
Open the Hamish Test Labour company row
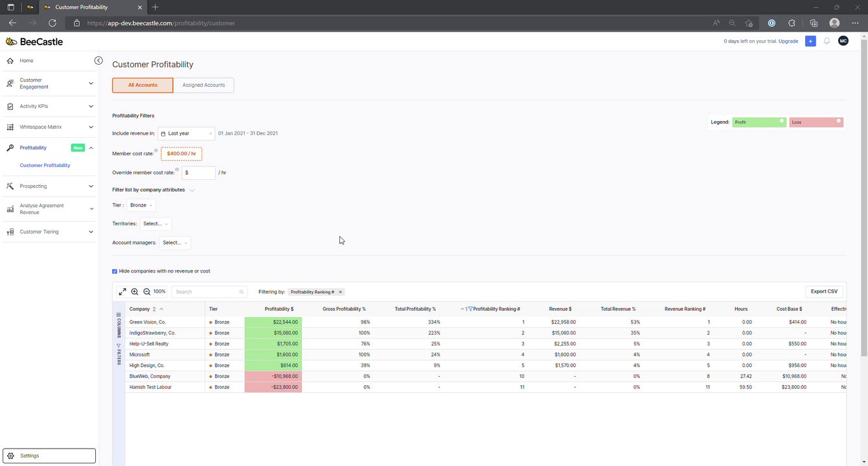pos(152,387)
